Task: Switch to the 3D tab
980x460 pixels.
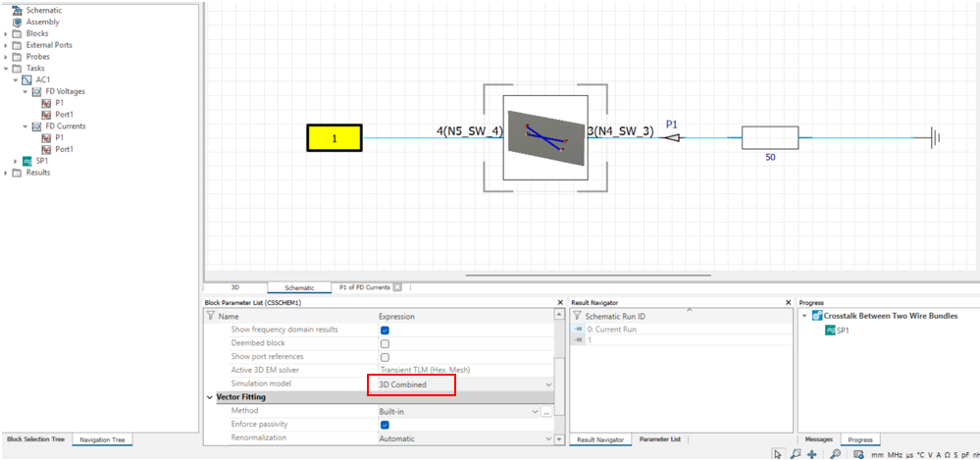Action: [235, 287]
